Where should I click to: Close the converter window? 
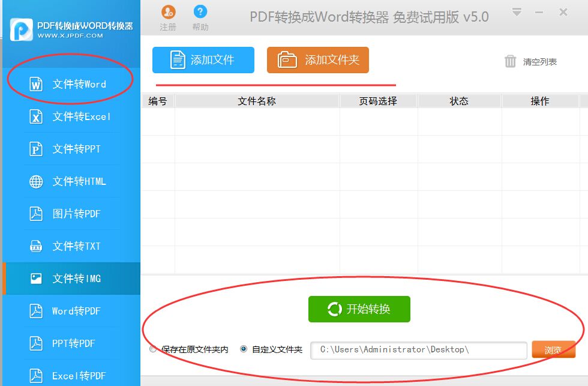coord(563,12)
